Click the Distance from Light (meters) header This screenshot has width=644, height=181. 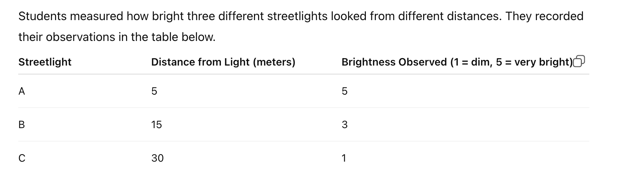(x=223, y=62)
